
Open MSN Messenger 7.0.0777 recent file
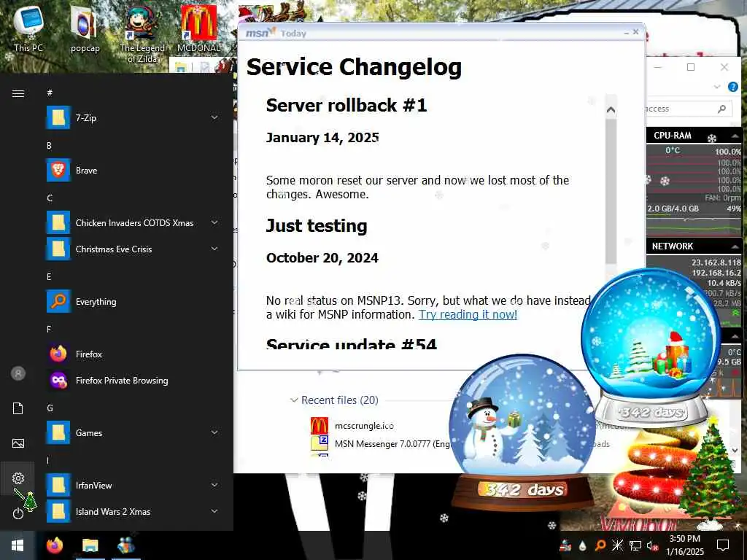[x=380, y=444]
